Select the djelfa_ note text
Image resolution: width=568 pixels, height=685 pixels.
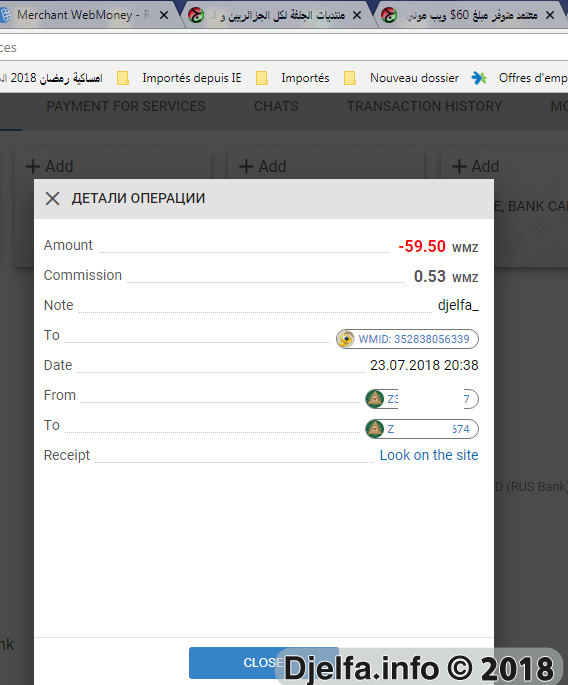(x=458, y=305)
